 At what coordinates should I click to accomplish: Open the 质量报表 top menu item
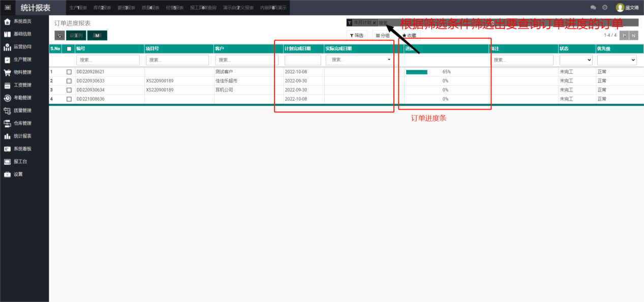(x=150, y=8)
